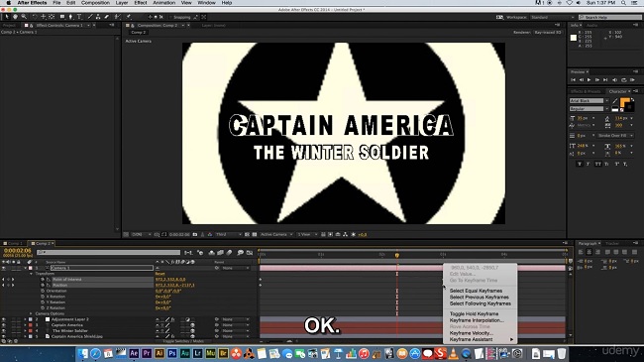Enable Faux Bold in Character panel
644x362 pixels.
tap(580, 164)
